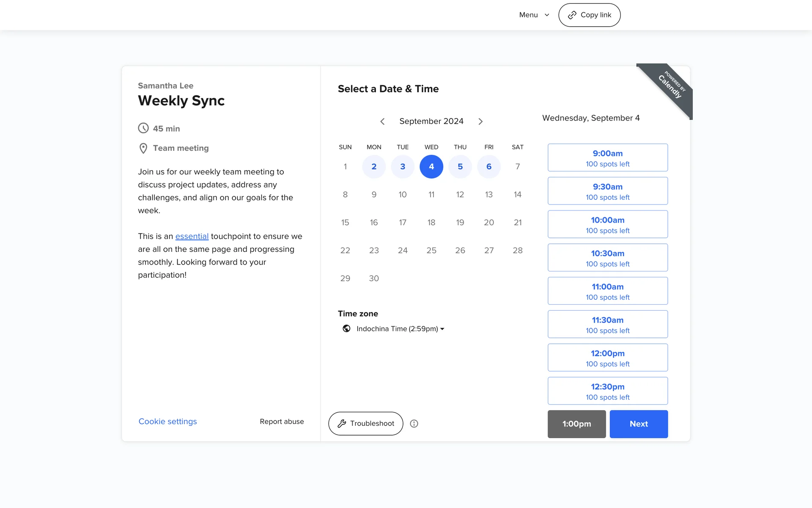The height and width of the screenshot is (508, 812).
Task: Select Tuesday, September 3
Action: pos(403,167)
